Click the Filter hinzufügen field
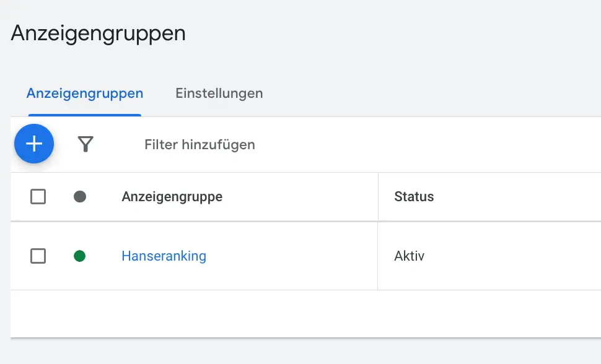The width and height of the screenshot is (601, 364). click(200, 145)
